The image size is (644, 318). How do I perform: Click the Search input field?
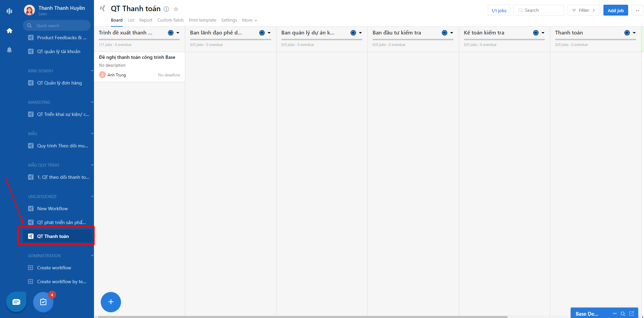[x=539, y=10]
